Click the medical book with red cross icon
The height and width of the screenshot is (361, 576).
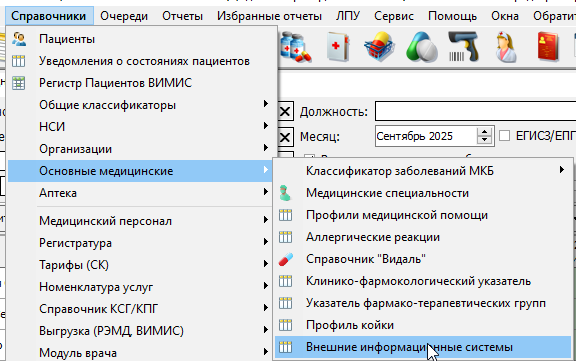click(338, 47)
